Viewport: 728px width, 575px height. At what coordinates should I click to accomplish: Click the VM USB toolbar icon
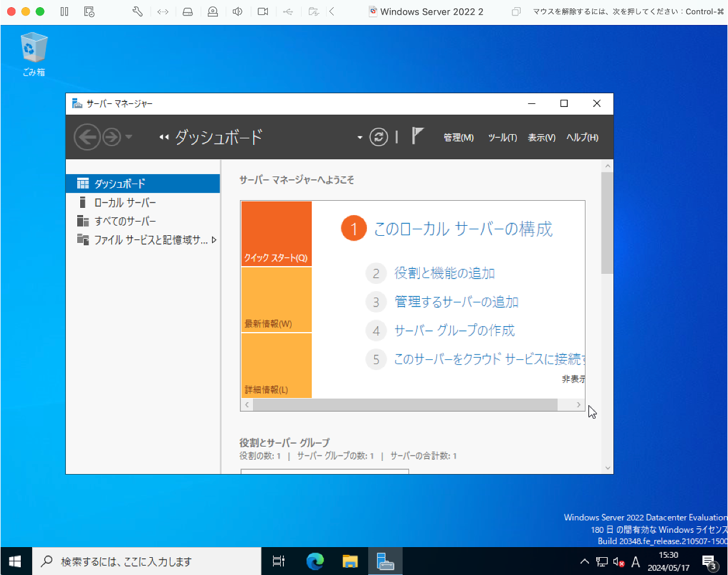288,11
